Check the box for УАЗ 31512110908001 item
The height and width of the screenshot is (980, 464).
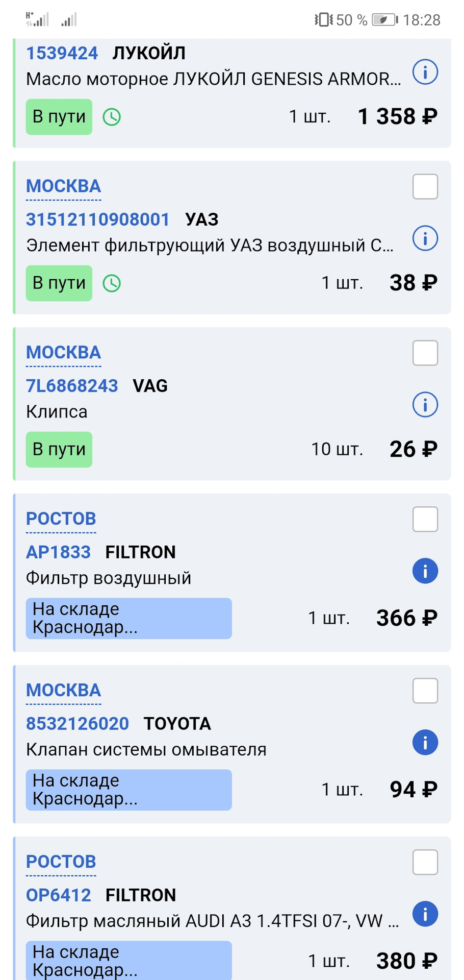(425, 186)
